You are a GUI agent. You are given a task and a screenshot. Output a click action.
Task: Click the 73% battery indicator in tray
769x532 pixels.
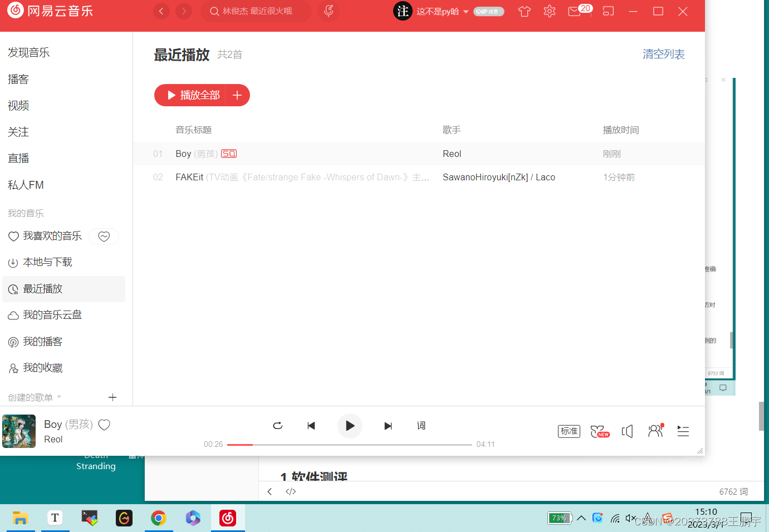[x=560, y=518]
